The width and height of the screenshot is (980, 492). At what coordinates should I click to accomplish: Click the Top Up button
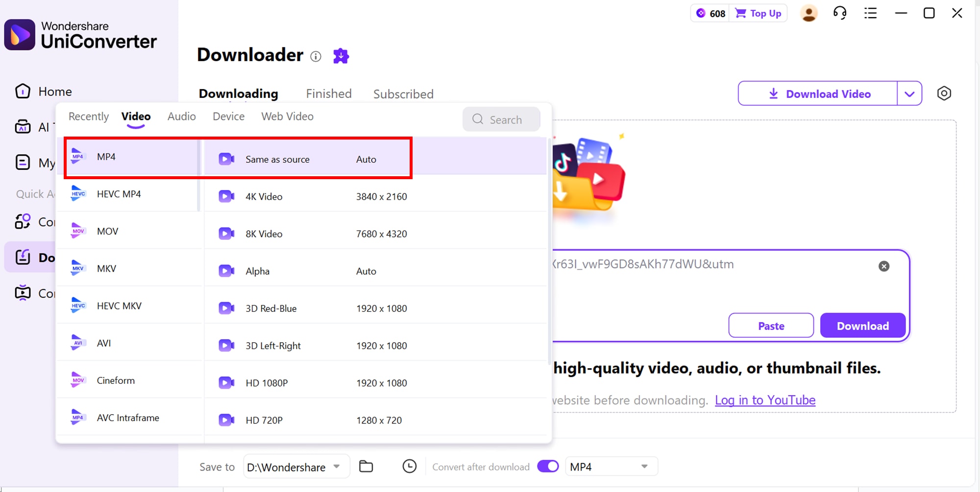759,13
